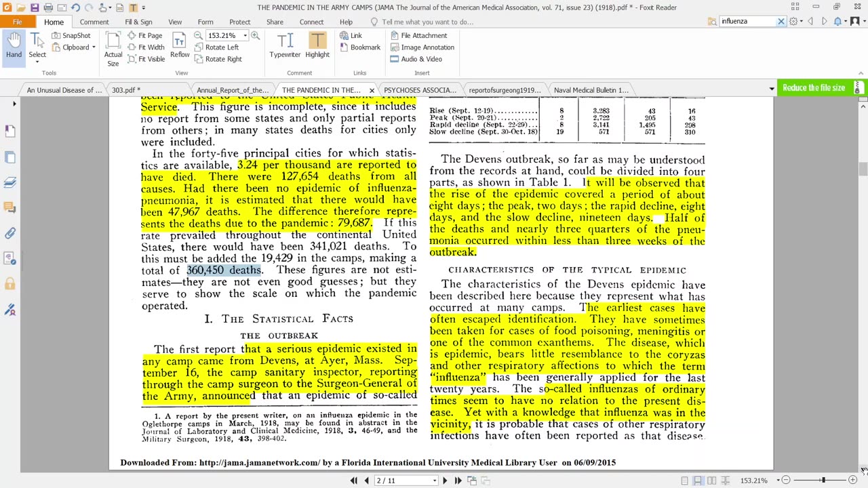Find the previous search result
This screenshot has width=868, height=488.
(x=811, y=22)
